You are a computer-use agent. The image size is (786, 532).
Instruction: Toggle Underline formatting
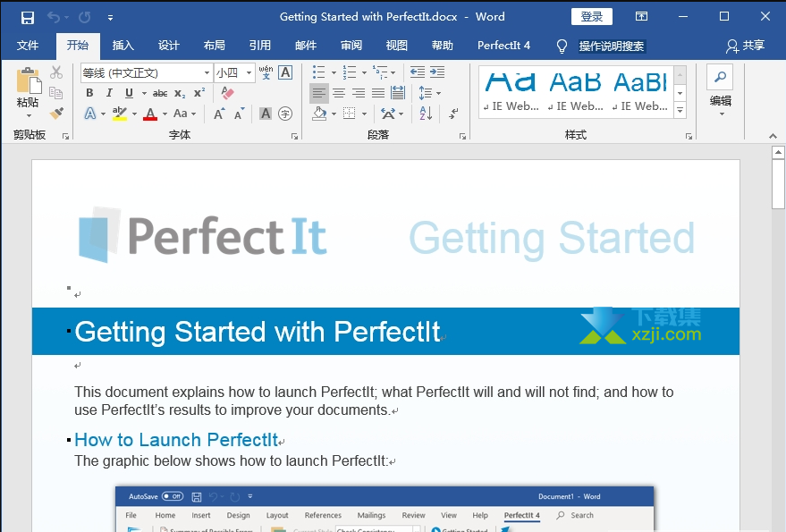(129, 93)
